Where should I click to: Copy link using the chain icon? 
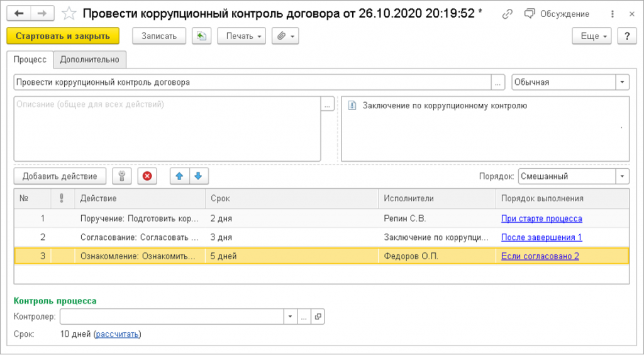(508, 14)
